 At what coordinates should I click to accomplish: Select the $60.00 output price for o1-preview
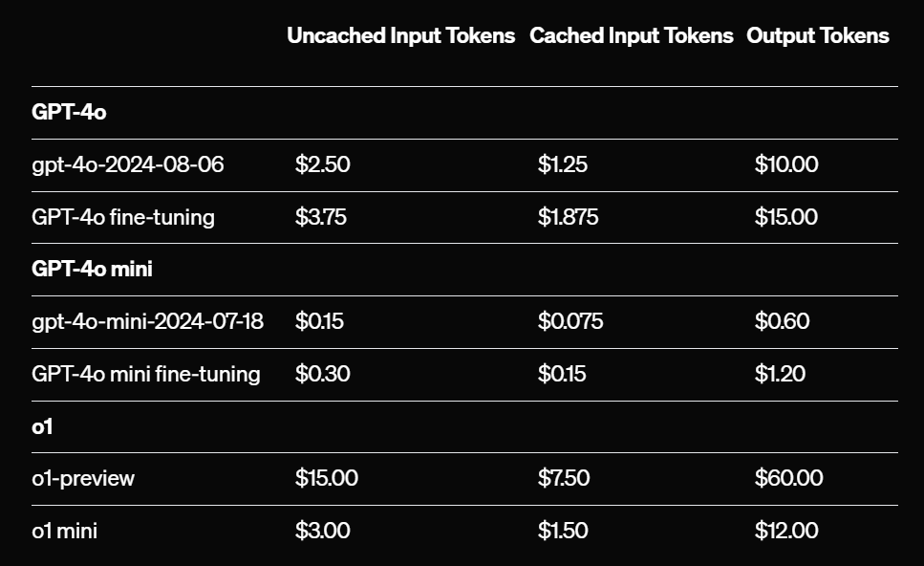coord(788,478)
